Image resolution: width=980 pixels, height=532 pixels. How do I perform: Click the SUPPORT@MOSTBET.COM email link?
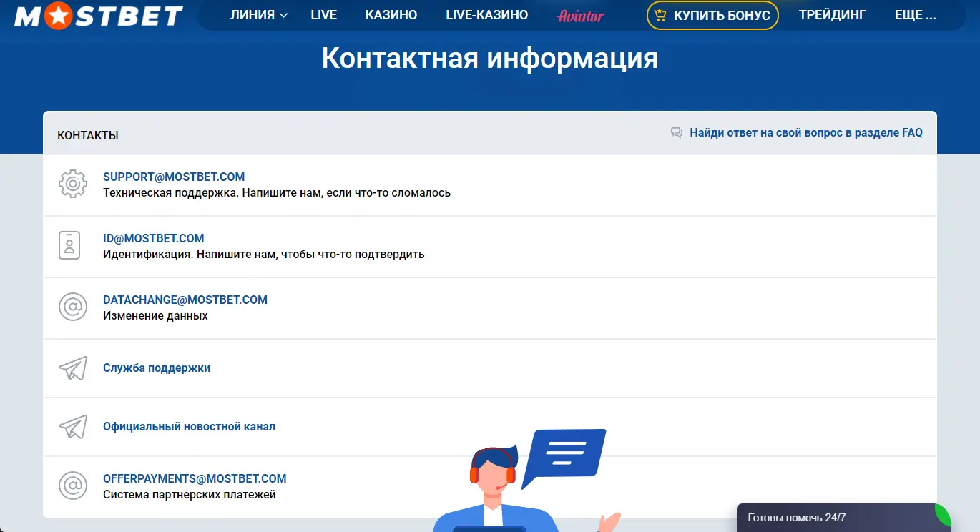(174, 177)
